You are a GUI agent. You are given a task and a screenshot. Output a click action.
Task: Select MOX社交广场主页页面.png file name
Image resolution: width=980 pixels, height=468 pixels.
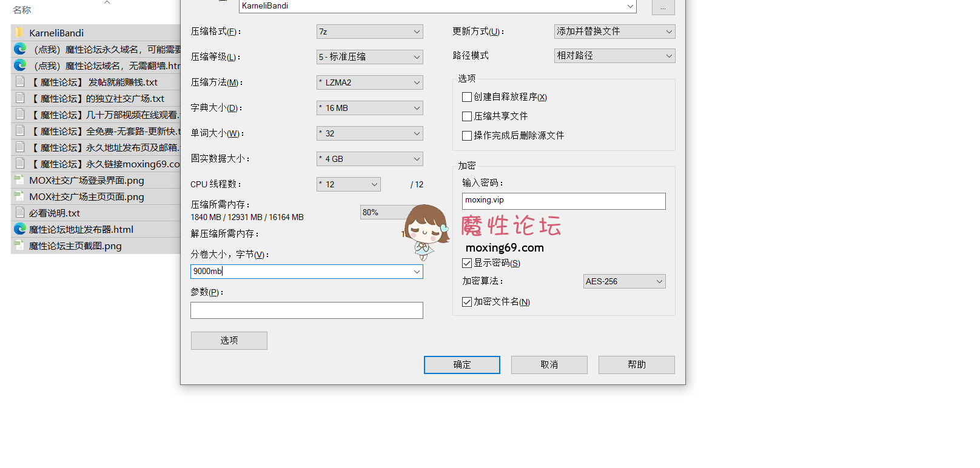[x=87, y=197]
